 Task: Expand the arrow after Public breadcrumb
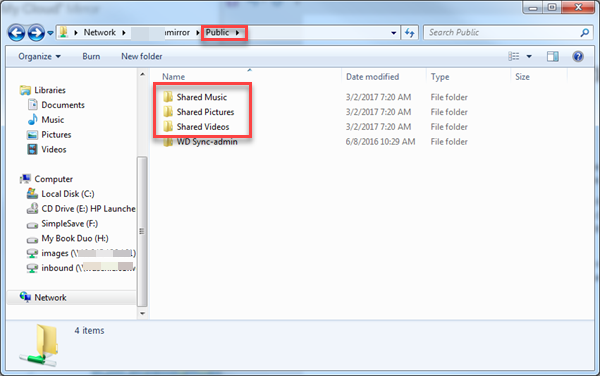pyautogui.click(x=237, y=33)
